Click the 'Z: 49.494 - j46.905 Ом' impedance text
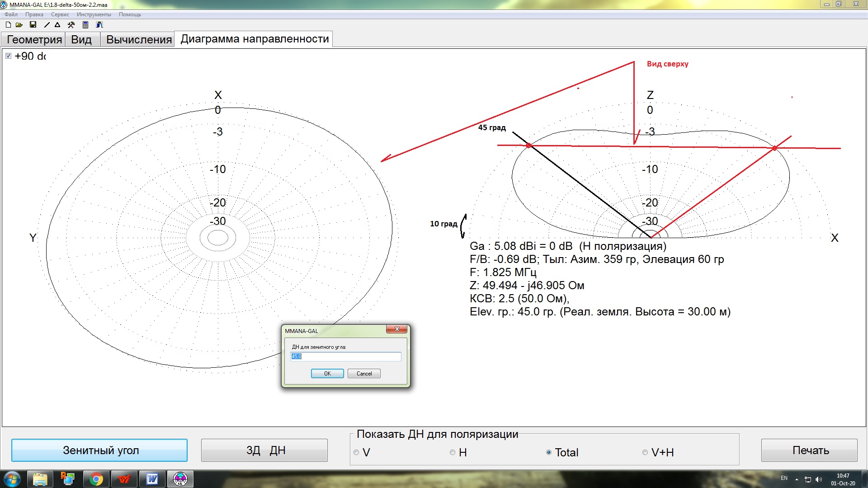868x488 pixels. [x=527, y=286]
